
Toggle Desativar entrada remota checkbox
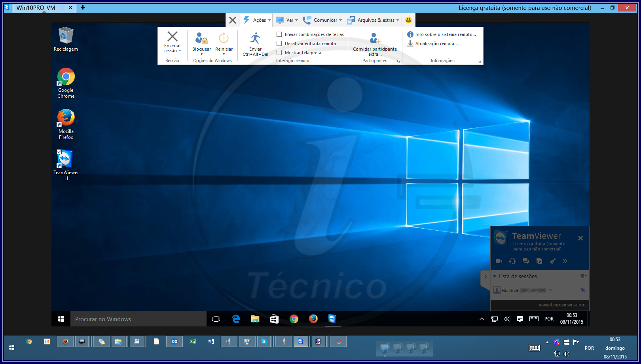pos(279,44)
